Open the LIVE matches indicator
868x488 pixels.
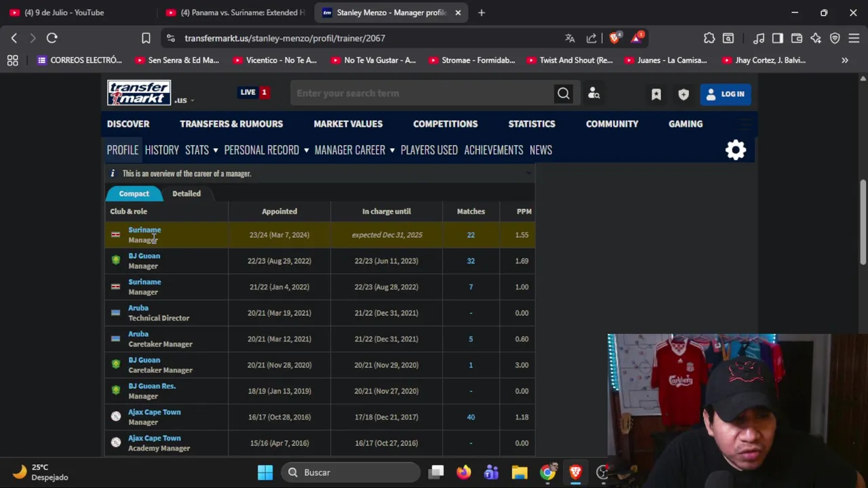(254, 92)
